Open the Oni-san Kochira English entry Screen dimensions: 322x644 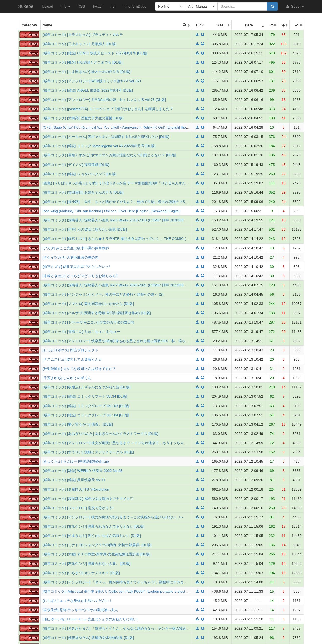coord(111,211)
